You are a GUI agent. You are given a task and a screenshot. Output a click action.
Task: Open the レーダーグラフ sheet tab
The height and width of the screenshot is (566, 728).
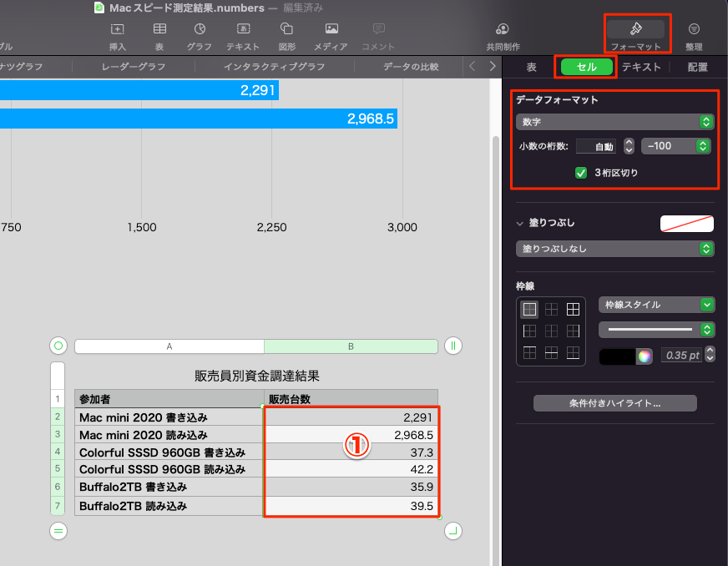tap(134, 67)
